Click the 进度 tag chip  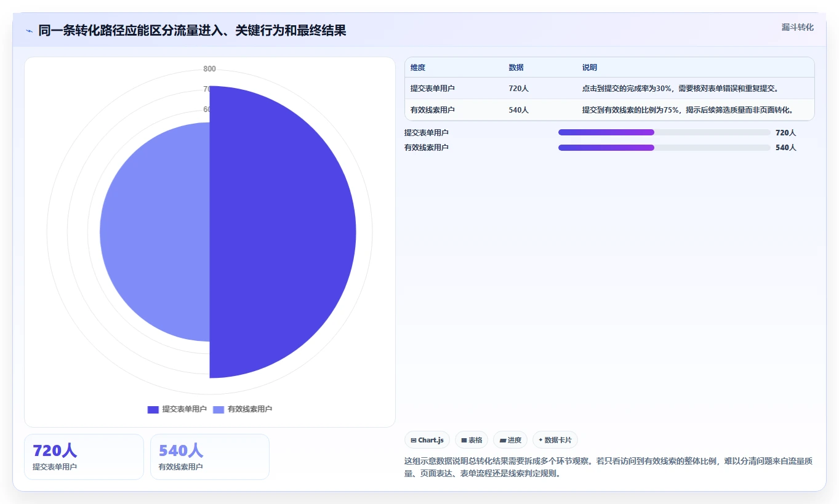(510, 440)
